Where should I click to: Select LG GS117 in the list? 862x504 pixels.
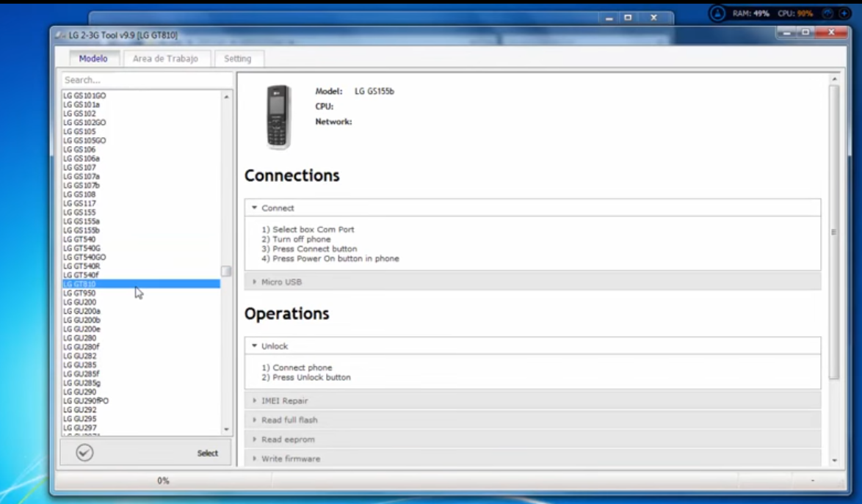point(141,203)
